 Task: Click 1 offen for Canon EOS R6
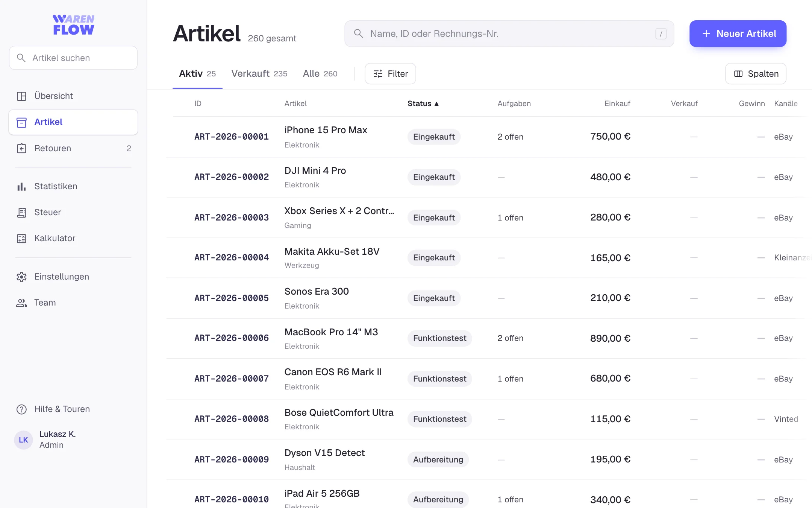point(510,379)
